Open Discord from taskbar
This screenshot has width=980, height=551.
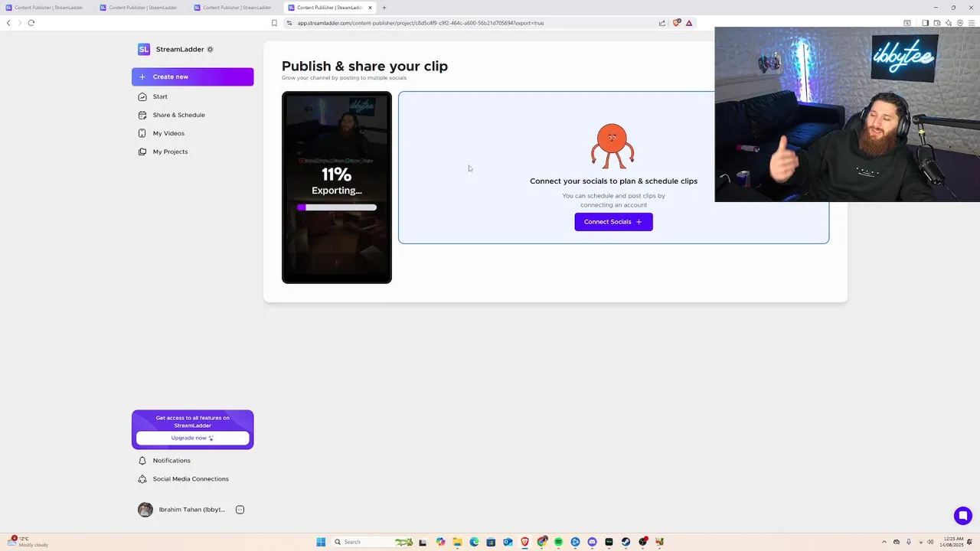pos(592,542)
